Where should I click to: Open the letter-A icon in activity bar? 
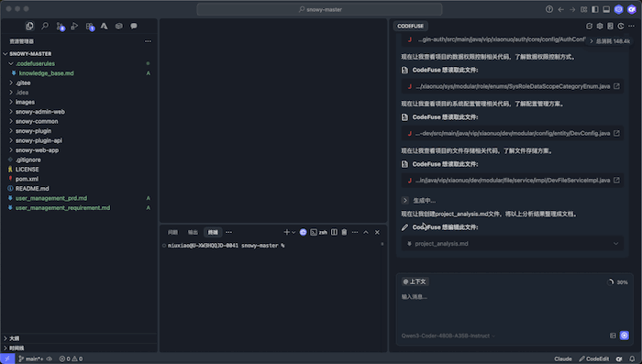click(x=104, y=26)
